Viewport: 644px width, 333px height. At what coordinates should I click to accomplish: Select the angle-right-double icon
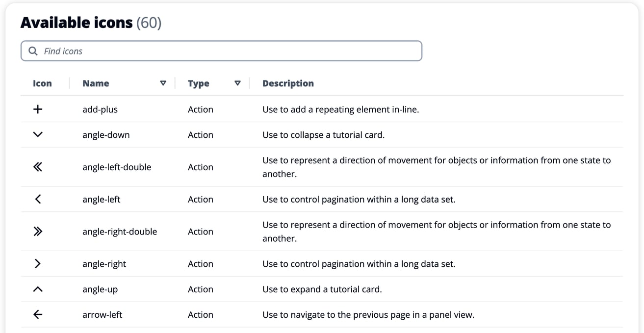click(x=38, y=231)
